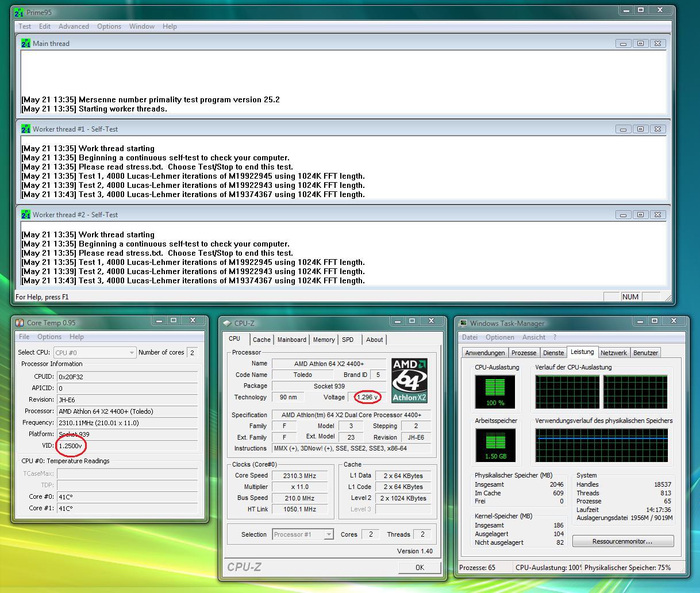Viewport: 700px width, 593px height.
Task: Switch to the SPD tab in CPU-Z
Action: [348, 340]
